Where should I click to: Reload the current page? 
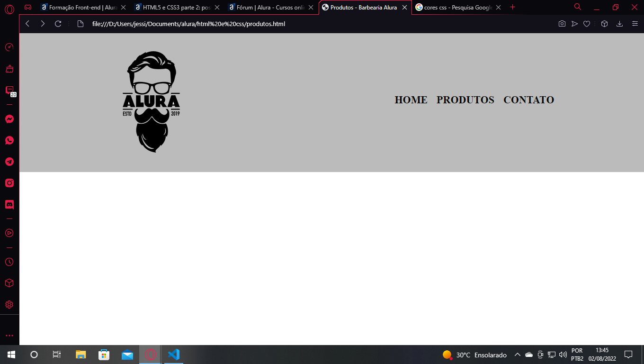[x=58, y=24]
